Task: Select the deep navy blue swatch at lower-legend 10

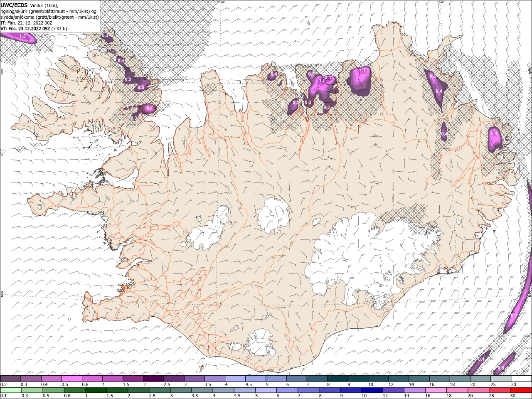Action: 371,390
